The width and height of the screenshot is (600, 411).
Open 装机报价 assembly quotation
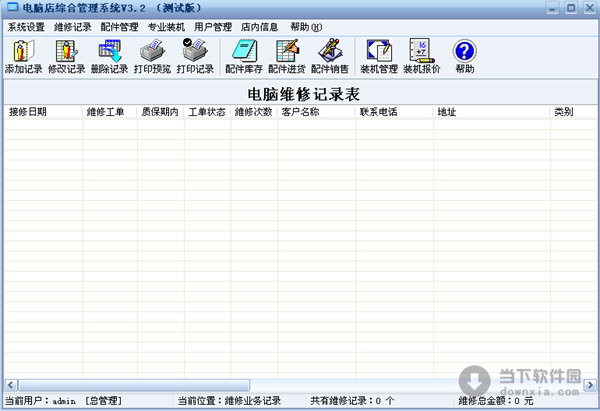click(x=422, y=57)
